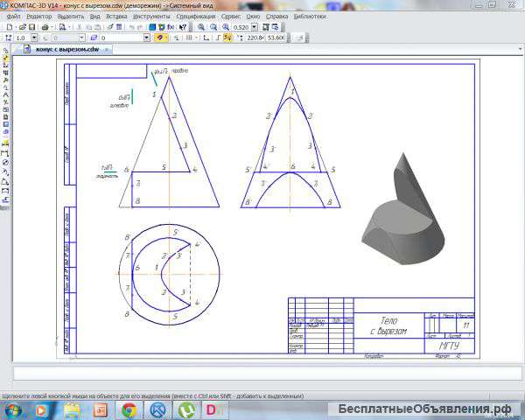525x420 pixels.
Task: Select the Circle tool in left panel
Action: 5,162
